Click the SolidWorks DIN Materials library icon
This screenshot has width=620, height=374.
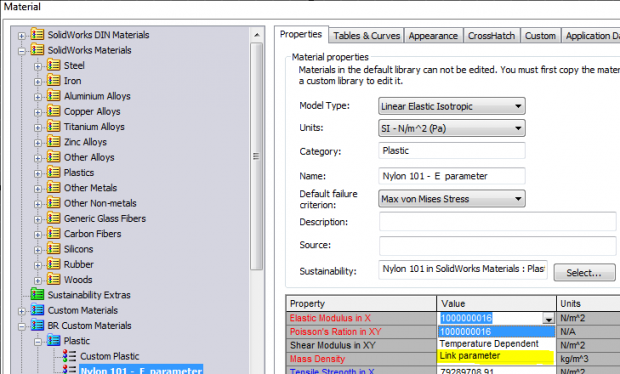coord(37,34)
